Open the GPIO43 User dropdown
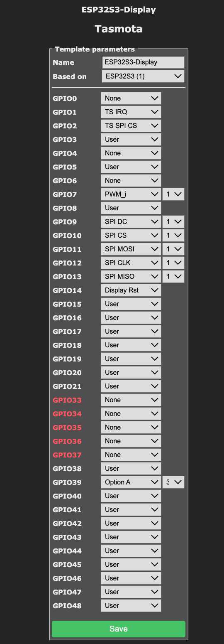This screenshot has height=644, width=224. [131, 537]
